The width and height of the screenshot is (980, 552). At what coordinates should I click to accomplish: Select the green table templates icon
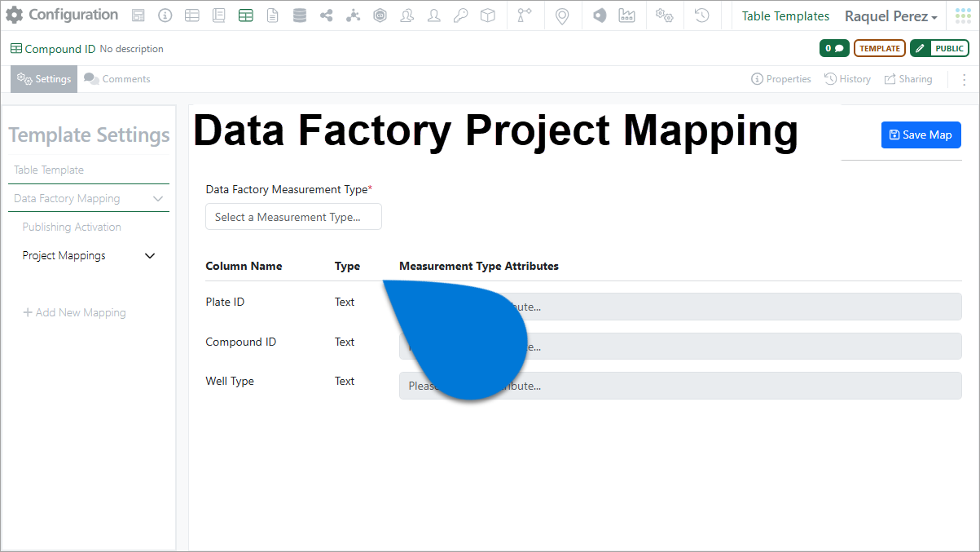(245, 15)
